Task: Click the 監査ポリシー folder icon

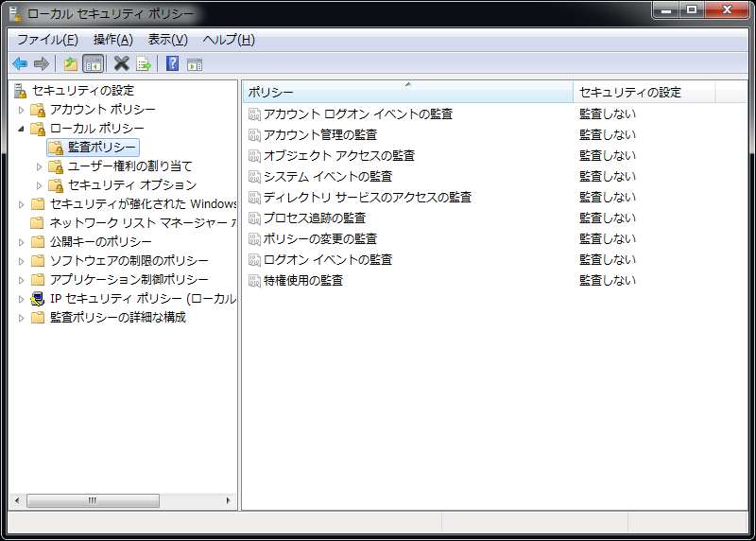Action: [x=56, y=148]
